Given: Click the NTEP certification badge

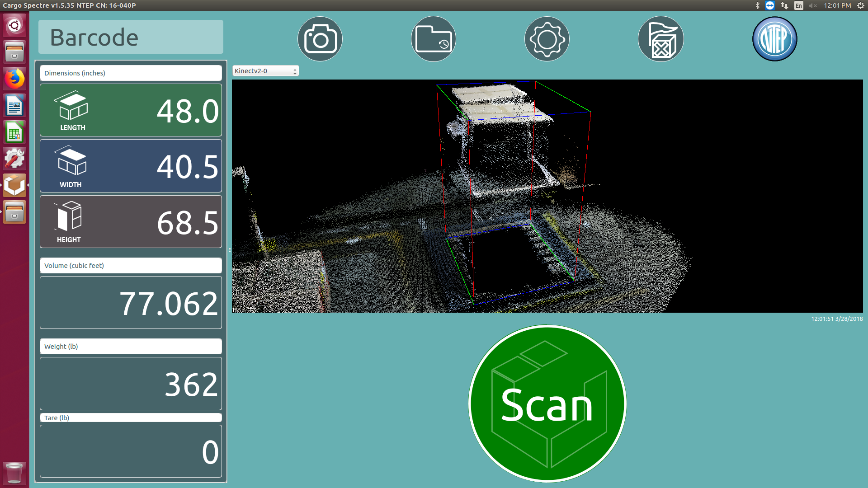Looking at the screenshot, I should click(774, 39).
